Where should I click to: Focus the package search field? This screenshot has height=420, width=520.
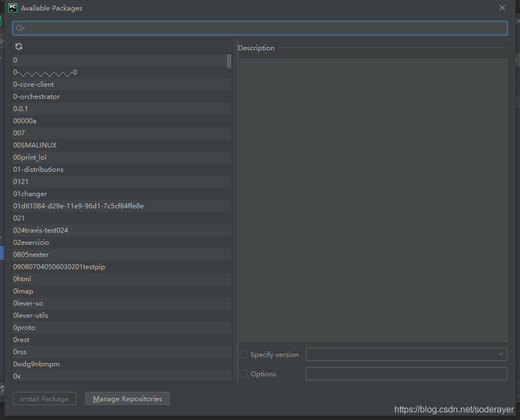point(260,28)
